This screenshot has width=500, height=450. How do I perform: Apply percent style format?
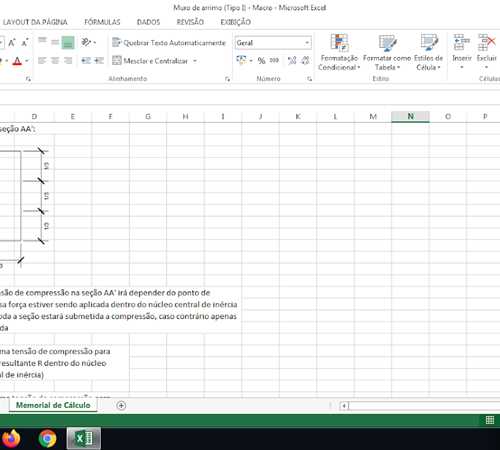click(x=261, y=61)
